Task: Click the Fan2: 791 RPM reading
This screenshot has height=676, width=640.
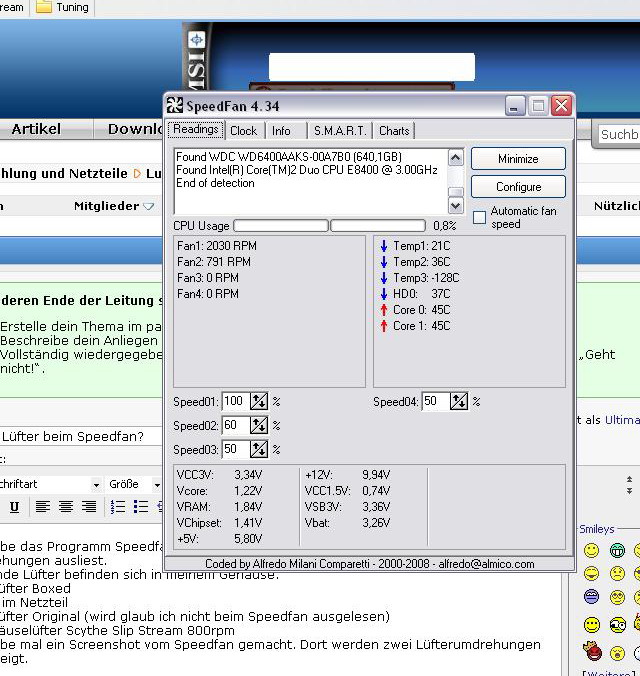Action: coord(214,262)
